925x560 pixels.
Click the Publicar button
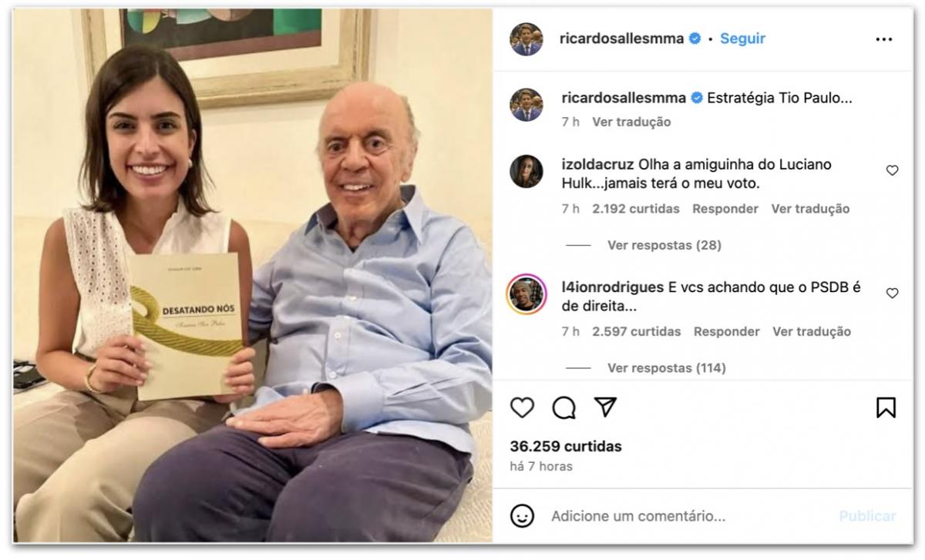[x=867, y=516]
